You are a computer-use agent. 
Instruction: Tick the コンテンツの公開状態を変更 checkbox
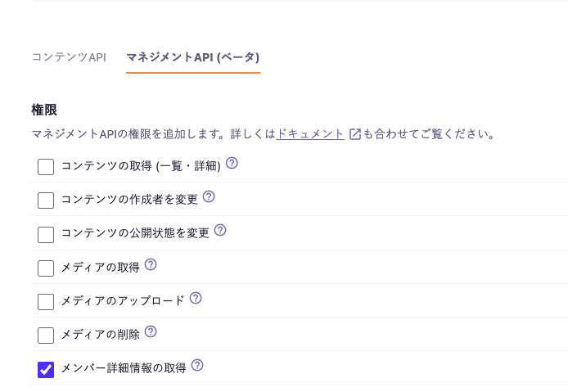(46, 235)
